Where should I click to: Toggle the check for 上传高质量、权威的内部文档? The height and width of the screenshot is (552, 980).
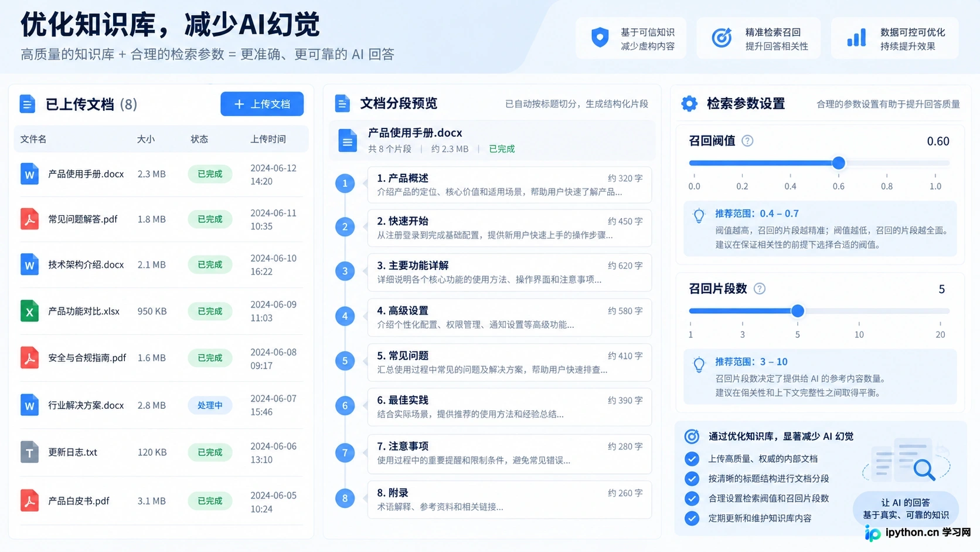692,459
